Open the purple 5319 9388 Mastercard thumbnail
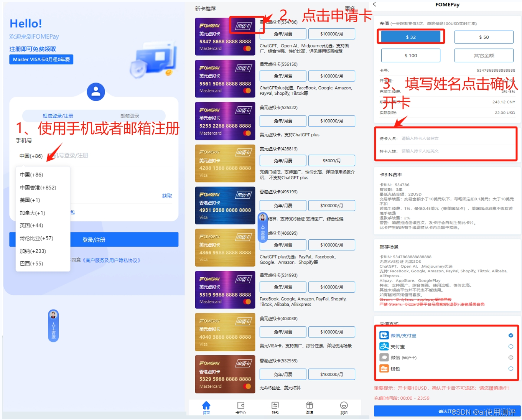Image resolution: width=522 pixels, height=420 pixels. (x=225, y=290)
